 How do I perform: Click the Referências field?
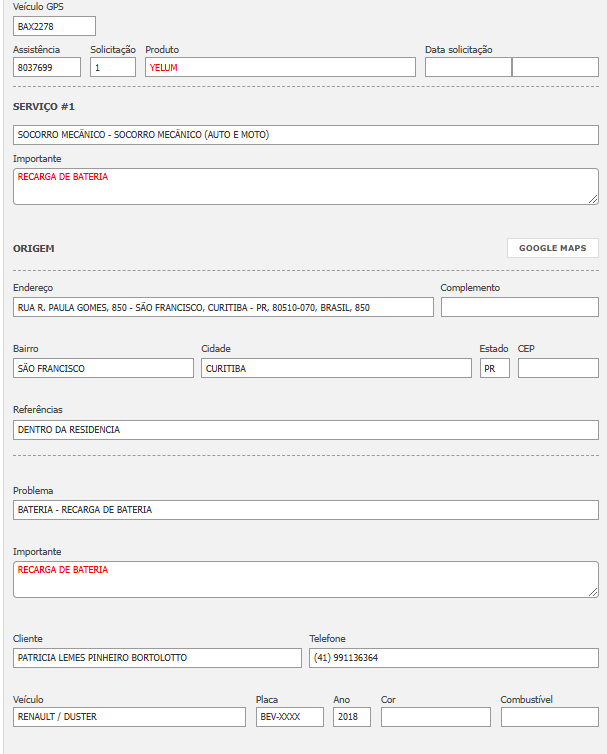(305, 430)
